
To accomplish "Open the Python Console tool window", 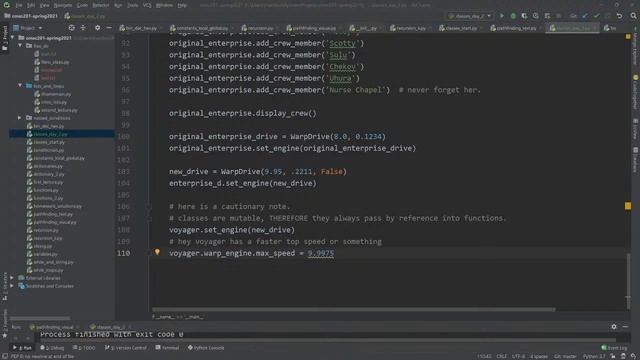I will [x=206, y=348].
